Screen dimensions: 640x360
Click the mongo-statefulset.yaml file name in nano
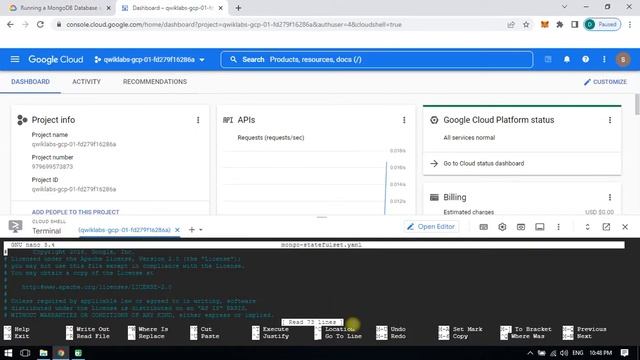click(321, 245)
